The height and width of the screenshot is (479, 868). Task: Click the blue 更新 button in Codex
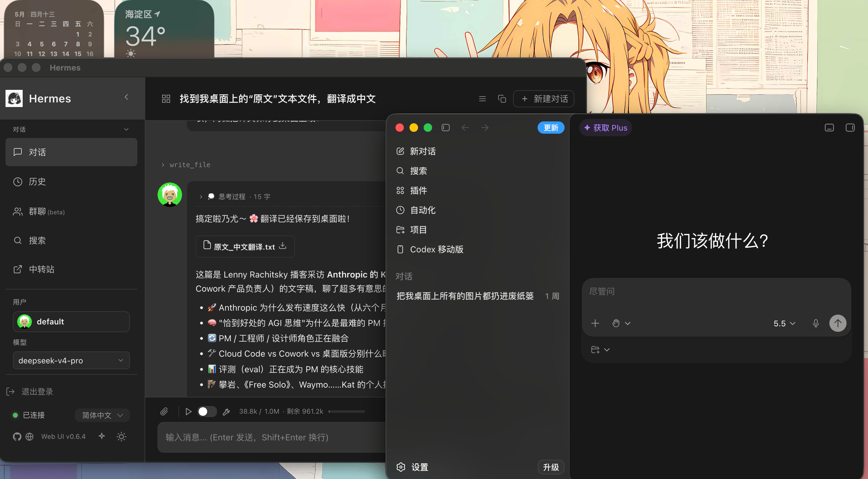tap(550, 128)
